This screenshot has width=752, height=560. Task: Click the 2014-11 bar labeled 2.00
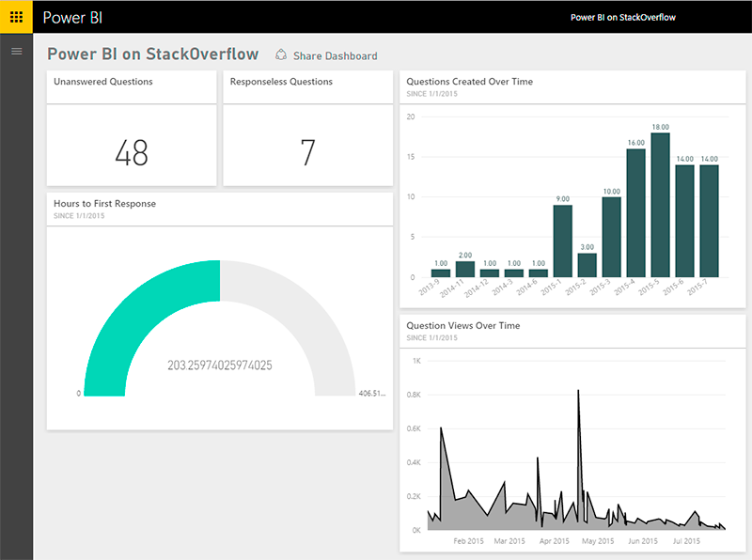click(x=465, y=269)
